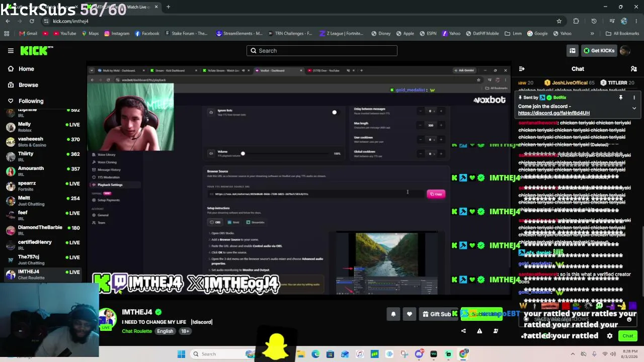Open vasheeesh's channel in the sidebar
The width and height of the screenshot is (644, 362).
pyautogui.click(x=43, y=142)
